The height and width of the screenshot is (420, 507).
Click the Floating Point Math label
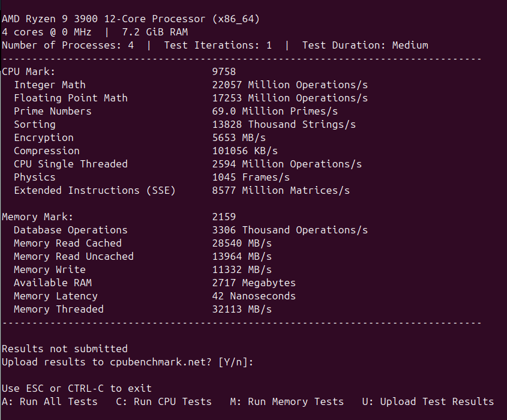coord(71,98)
